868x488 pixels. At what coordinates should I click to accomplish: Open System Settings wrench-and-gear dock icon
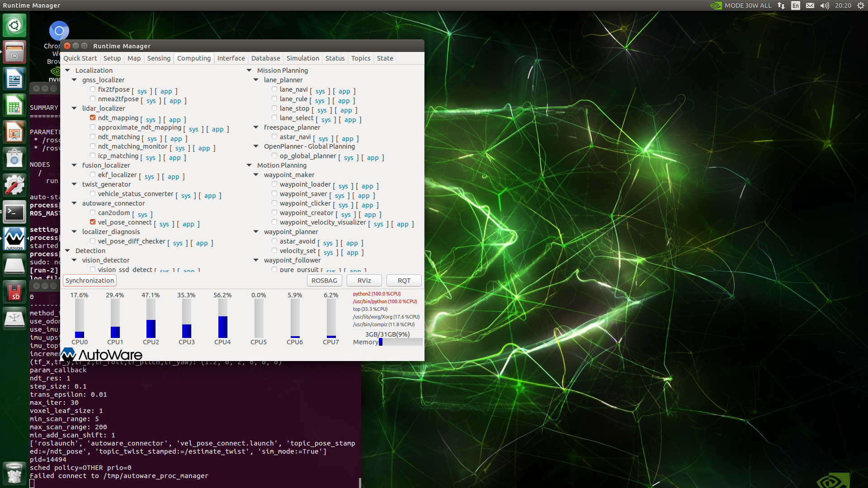pyautogui.click(x=14, y=186)
